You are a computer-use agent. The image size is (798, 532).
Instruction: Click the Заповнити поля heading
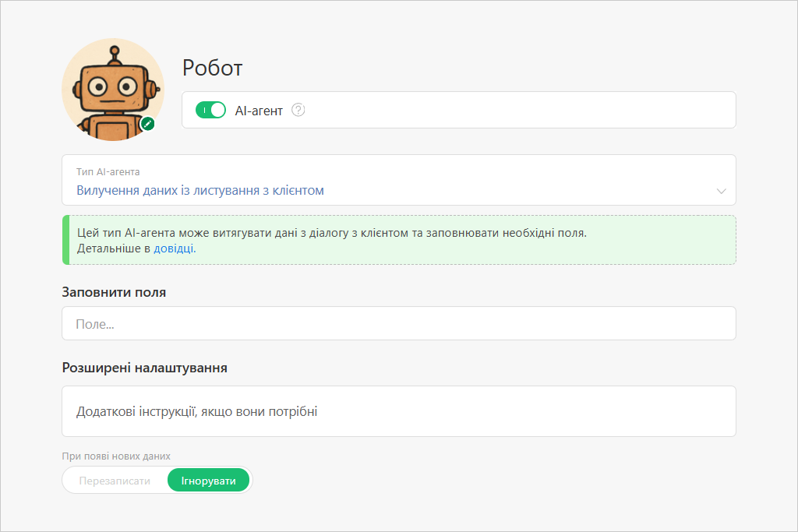[114, 292]
